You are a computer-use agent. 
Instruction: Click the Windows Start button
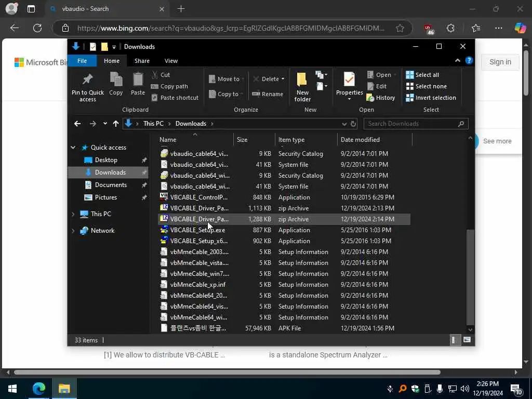pyautogui.click(x=12, y=388)
